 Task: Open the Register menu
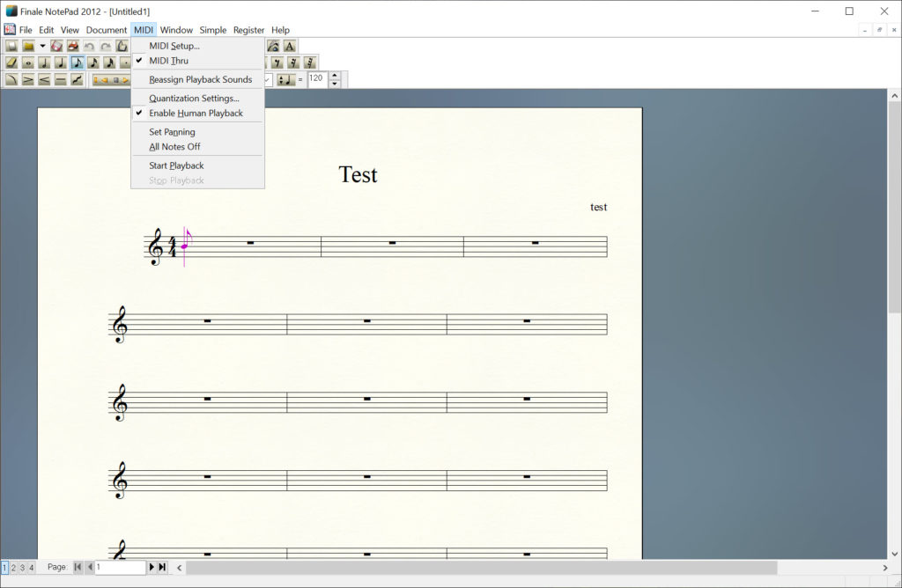[248, 30]
